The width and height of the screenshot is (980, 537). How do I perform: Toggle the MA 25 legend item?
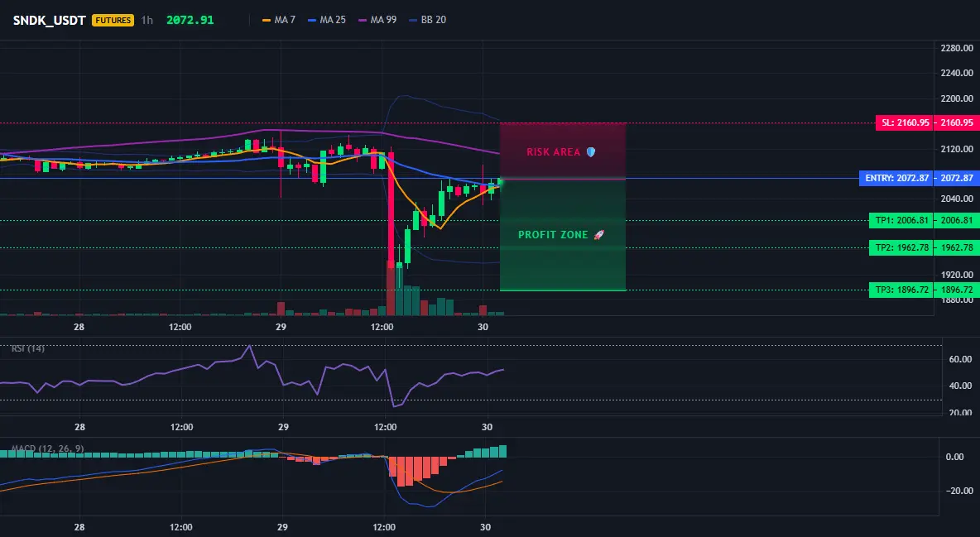(x=327, y=20)
